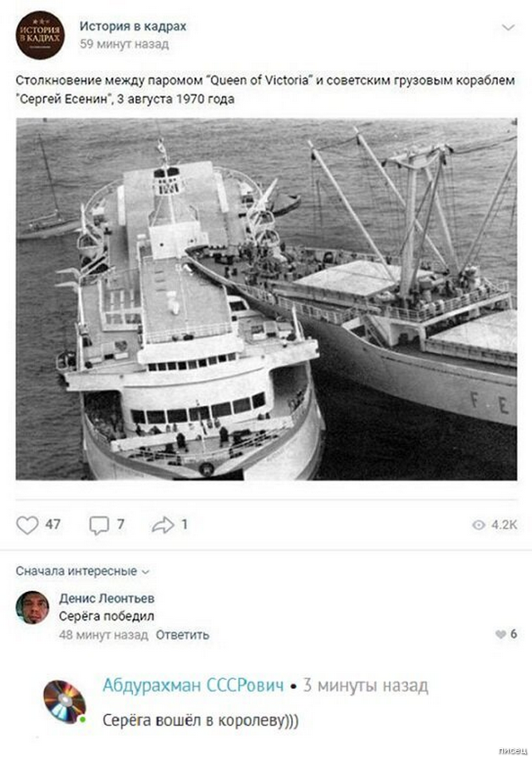This screenshot has width=532, height=759.
Task: Click the comment count 7
Action: coord(121,525)
